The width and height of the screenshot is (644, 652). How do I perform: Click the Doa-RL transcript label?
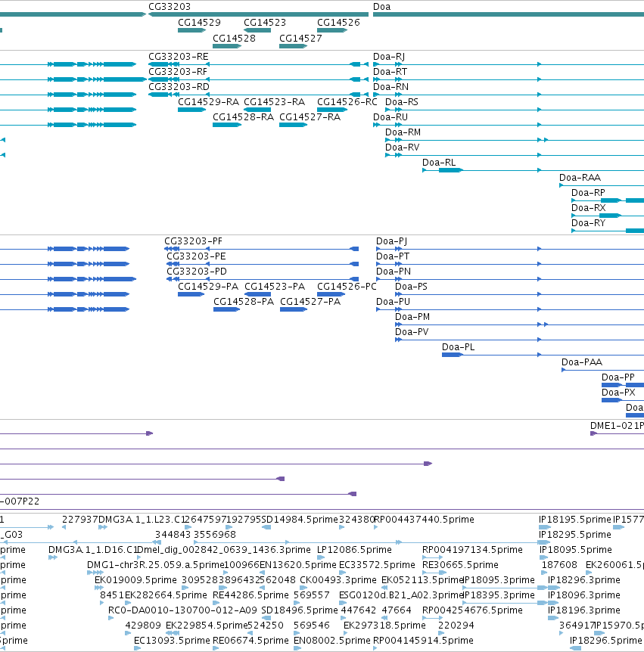439,162
